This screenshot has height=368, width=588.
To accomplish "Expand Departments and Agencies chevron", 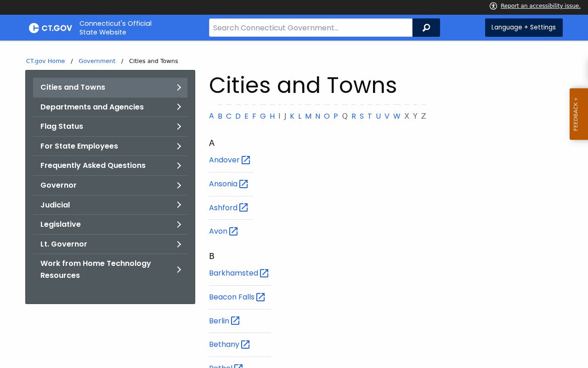I will pos(179,107).
